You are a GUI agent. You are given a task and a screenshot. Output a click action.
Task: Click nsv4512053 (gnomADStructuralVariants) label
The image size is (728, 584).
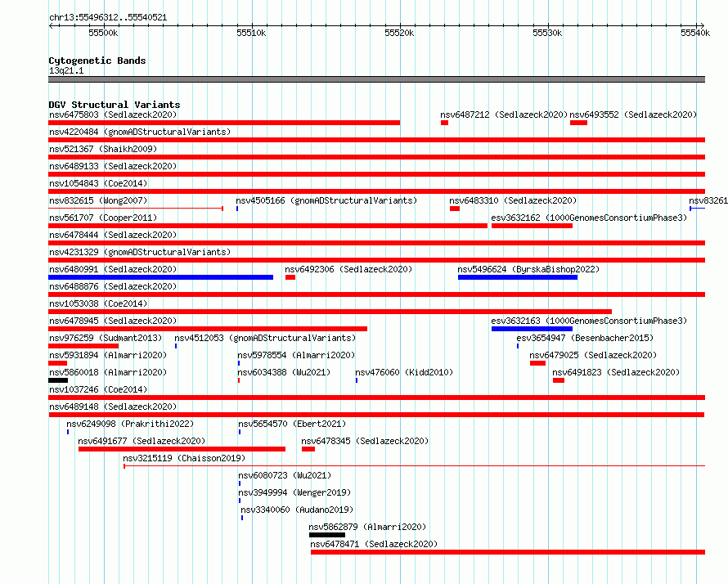[x=265, y=338]
